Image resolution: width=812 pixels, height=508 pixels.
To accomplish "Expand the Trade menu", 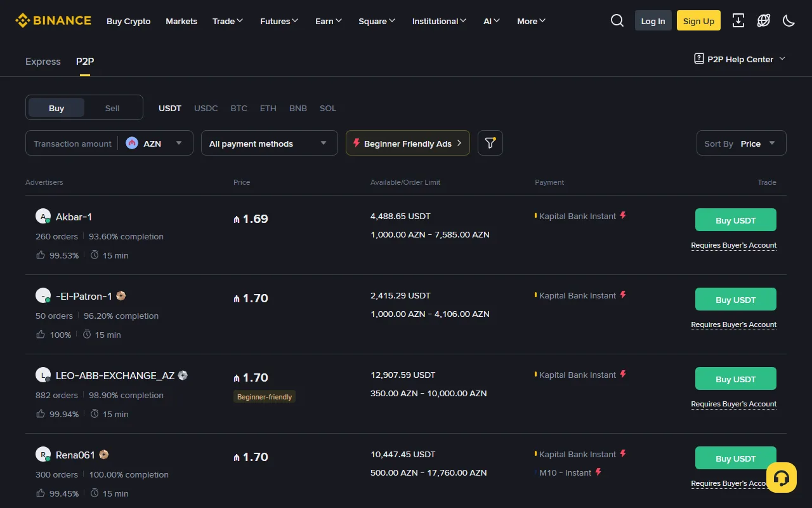I will 228,21.
